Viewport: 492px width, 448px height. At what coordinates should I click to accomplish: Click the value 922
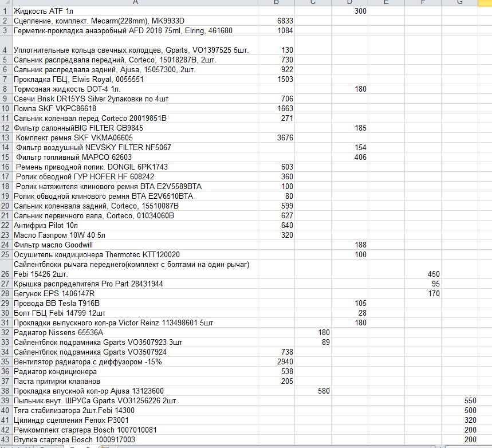(287, 69)
